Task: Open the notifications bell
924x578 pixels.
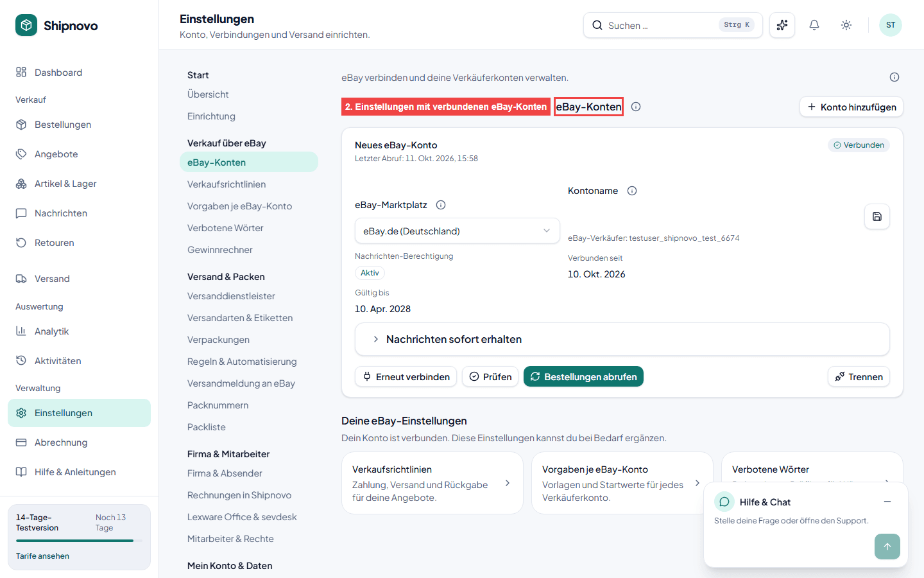Action: (814, 25)
